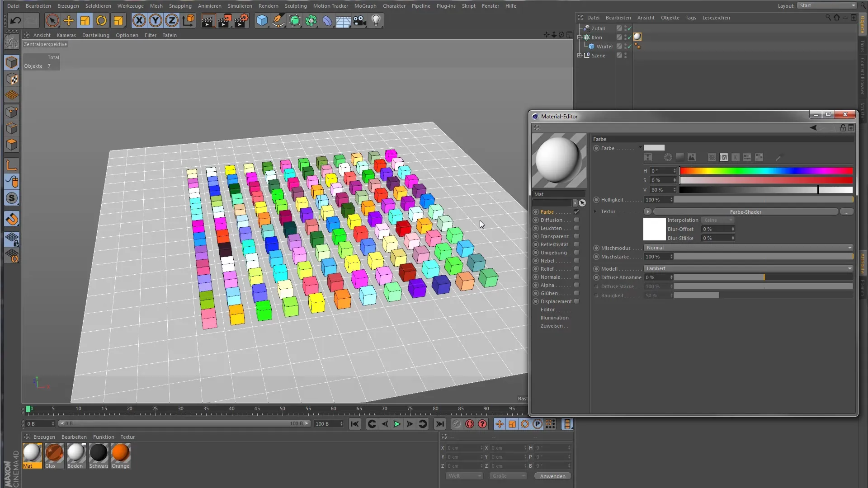Screen dimensions: 868x488
Task: Add a Camera object
Action: pos(360,20)
